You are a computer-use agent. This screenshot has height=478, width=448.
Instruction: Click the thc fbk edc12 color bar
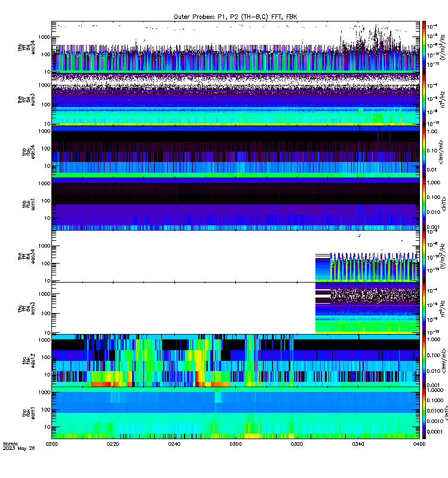(424, 361)
